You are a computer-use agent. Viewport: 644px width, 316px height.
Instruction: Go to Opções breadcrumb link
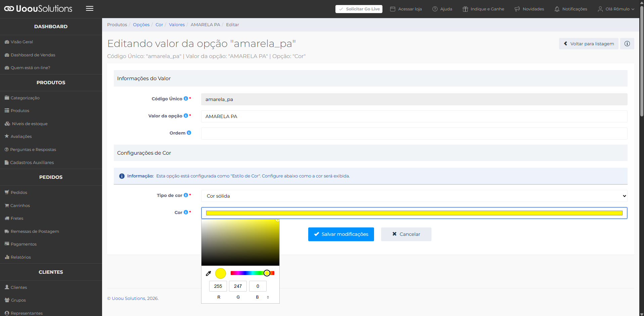(141, 25)
